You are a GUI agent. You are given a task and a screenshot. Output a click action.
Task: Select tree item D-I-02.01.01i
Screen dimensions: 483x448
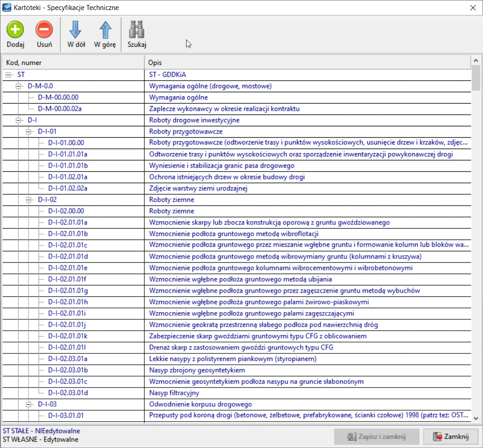(67, 313)
